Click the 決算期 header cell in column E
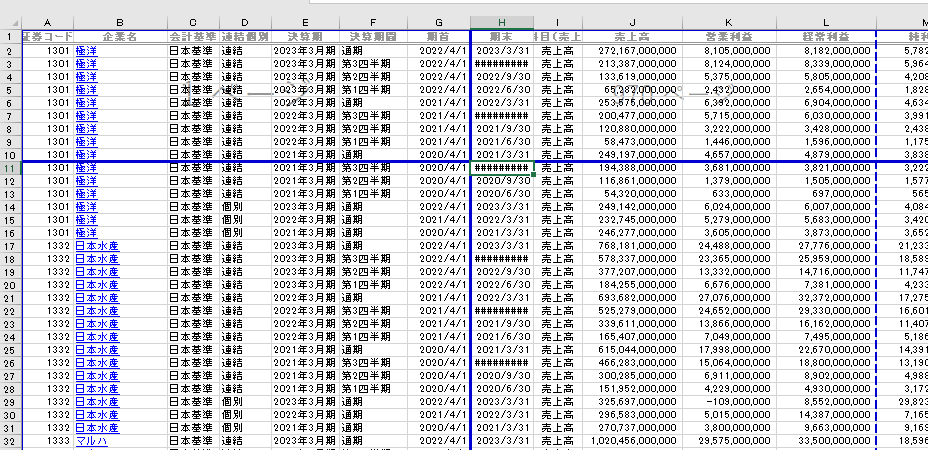This screenshot has width=928, height=450. (x=305, y=37)
